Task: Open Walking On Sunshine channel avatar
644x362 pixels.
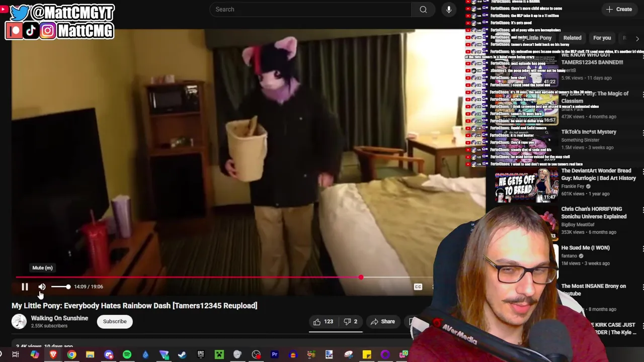Action: click(x=19, y=321)
